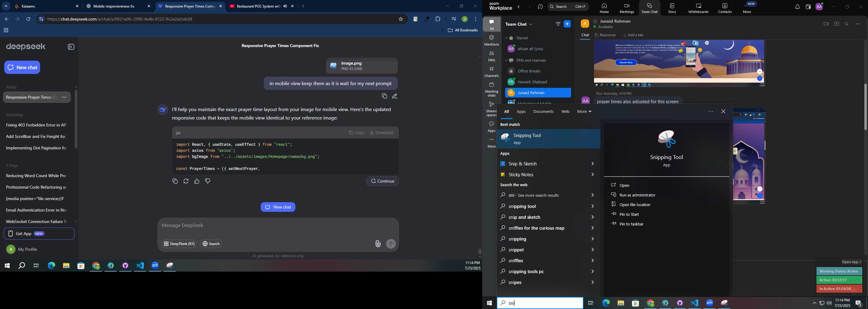Viewport: 868px width, 309px height.
Task: Open Zoom Contacts section
Action: pyautogui.click(x=725, y=8)
